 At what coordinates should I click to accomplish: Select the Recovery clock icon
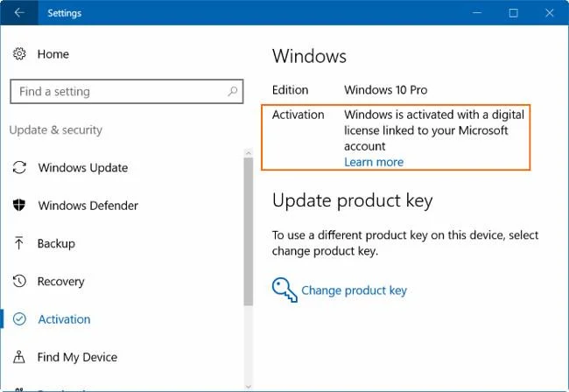coord(19,281)
